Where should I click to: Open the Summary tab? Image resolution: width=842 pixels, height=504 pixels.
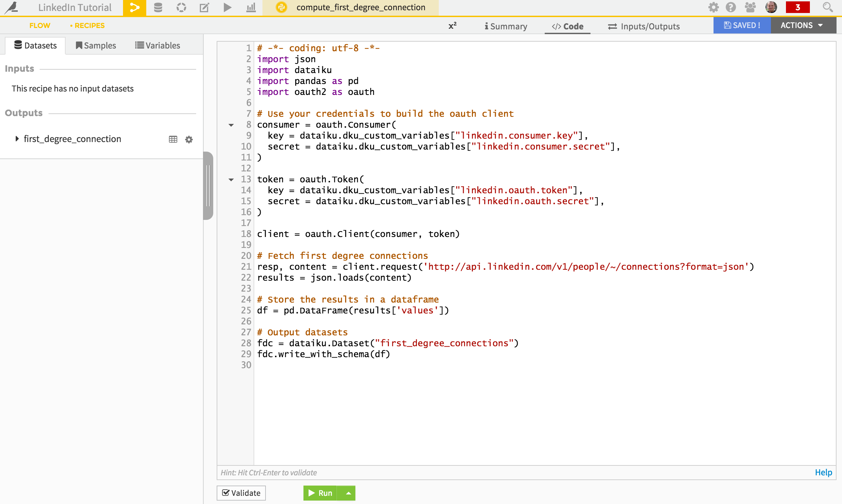506,26
